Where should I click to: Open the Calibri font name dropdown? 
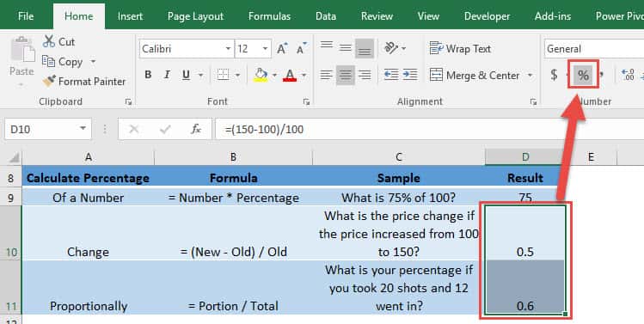point(228,49)
